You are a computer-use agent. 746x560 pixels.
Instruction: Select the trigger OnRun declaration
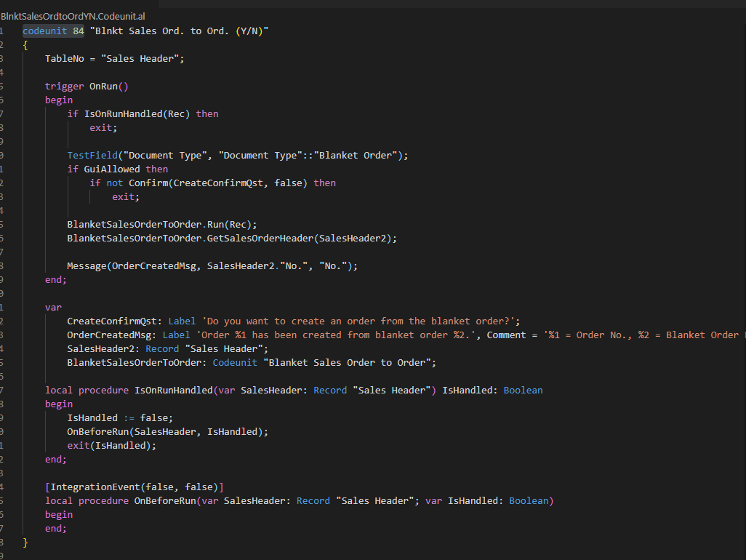click(x=87, y=86)
